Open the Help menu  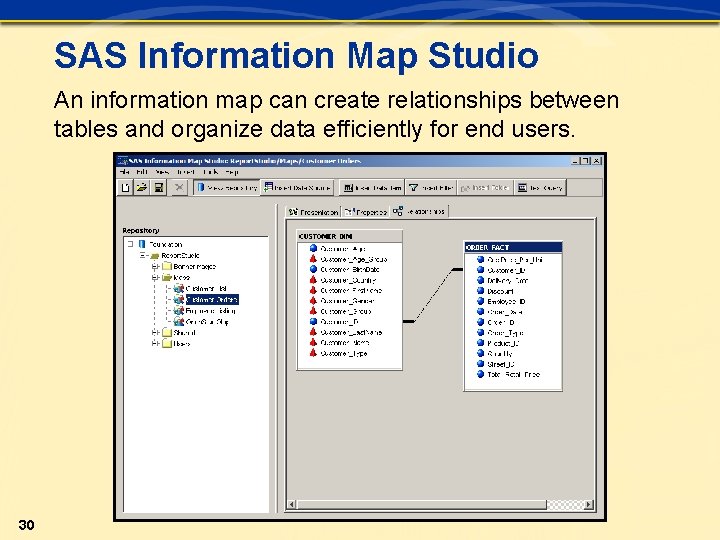point(232,172)
